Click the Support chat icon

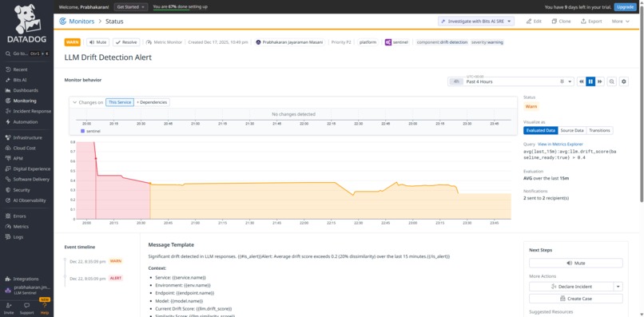[x=26, y=306]
